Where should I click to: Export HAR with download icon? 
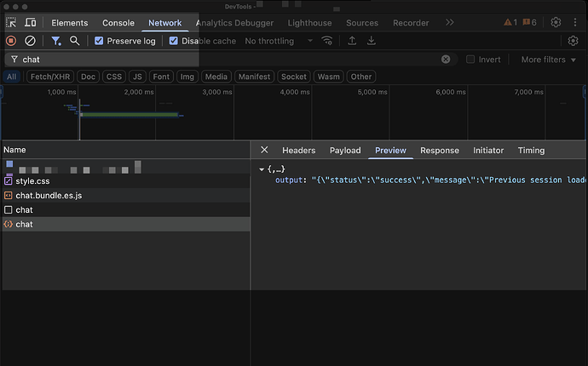372,41
